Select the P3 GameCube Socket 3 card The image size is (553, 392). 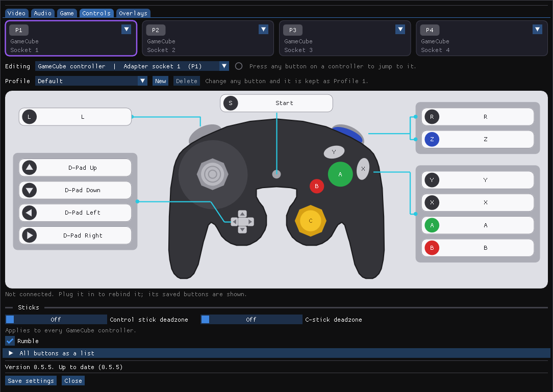pos(345,38)
